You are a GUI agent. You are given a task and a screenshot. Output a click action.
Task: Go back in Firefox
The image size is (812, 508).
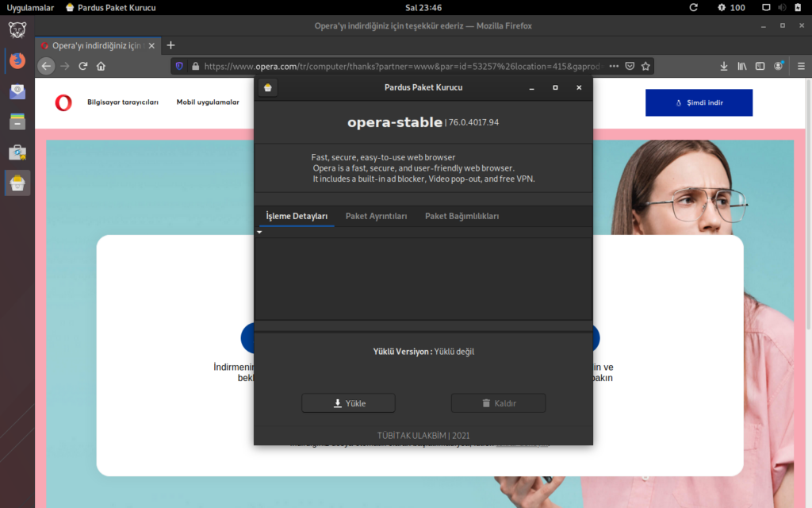[46, 67]
